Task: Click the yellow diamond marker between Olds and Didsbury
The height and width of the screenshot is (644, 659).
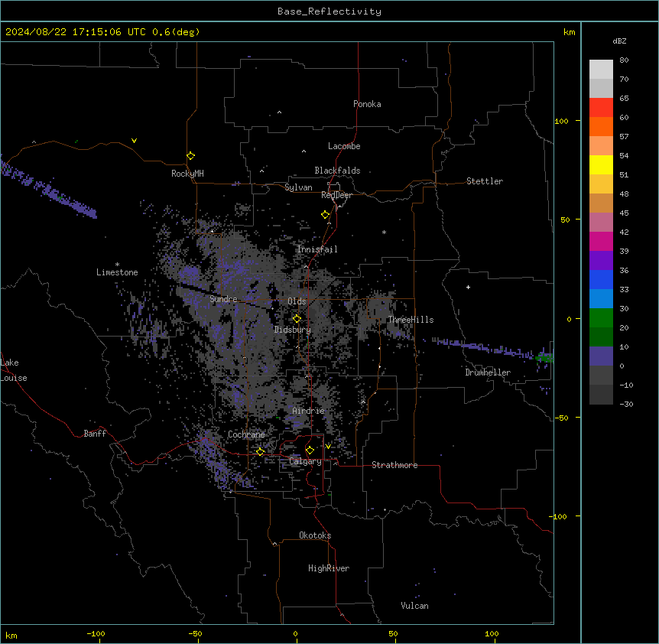Action: (x=297, y=318)
